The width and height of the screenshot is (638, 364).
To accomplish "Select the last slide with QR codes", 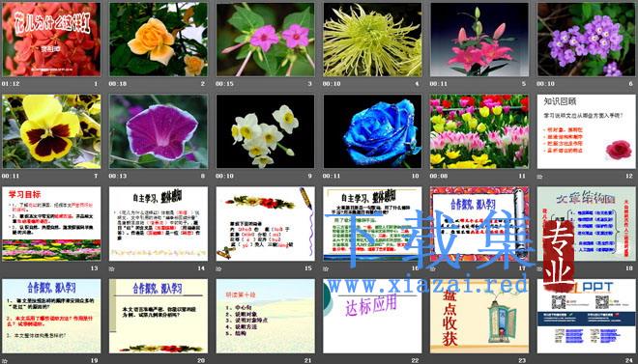I will (587, 316).
